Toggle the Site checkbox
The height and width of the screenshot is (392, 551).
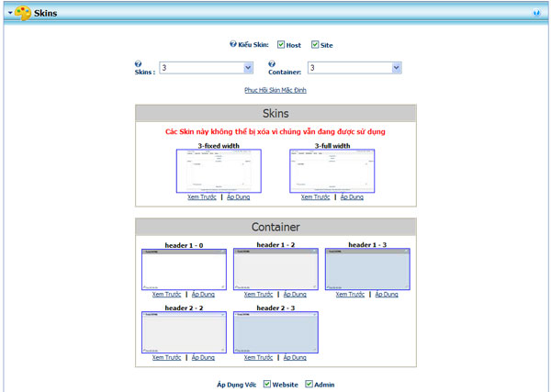coord(315,45)
